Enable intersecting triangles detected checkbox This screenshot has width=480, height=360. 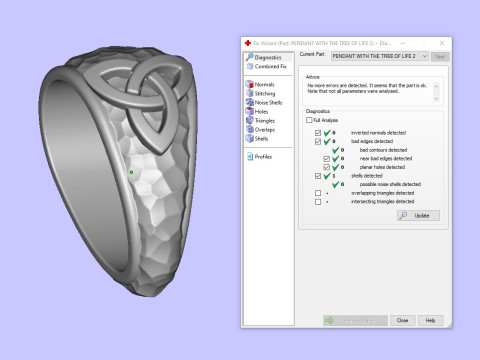pyautogui.click(x=318, y=202)
